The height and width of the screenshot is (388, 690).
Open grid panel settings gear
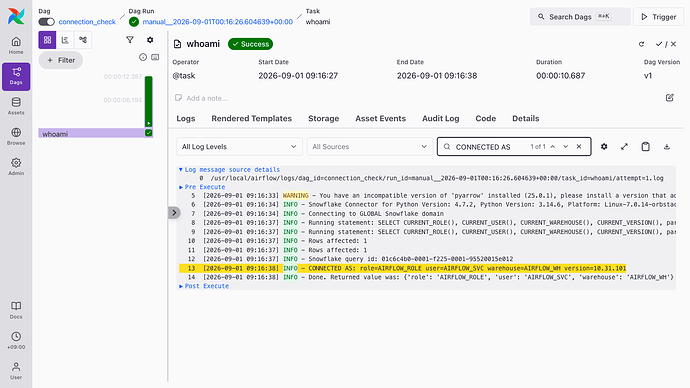coord(150,40)
